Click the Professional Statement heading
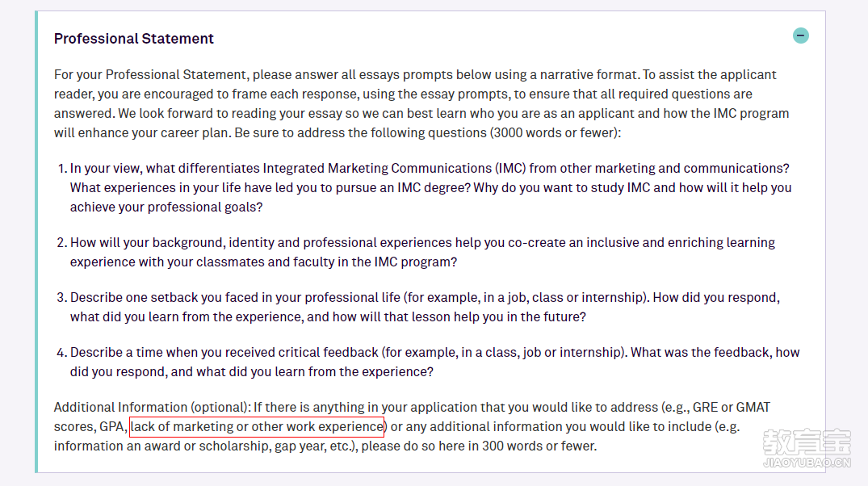Image resolution: width=868 pixels, height=486 pixels. coord(133,38)
